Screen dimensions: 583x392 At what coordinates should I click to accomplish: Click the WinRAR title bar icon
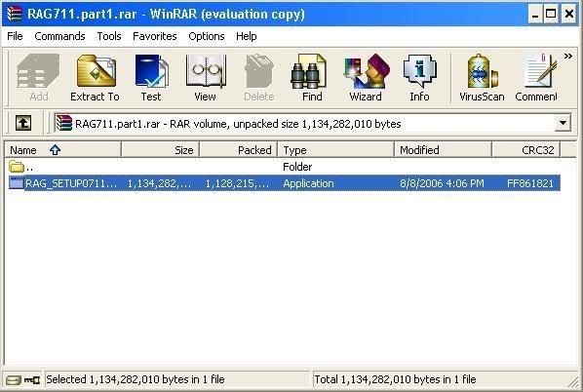(x=14, y=14)
